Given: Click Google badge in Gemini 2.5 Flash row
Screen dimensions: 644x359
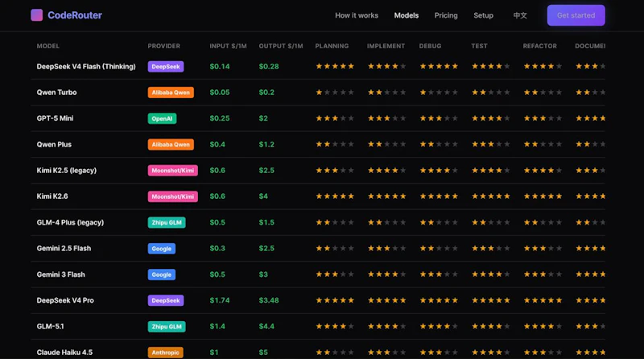Looking at the screenshot, I should (162, 249).
